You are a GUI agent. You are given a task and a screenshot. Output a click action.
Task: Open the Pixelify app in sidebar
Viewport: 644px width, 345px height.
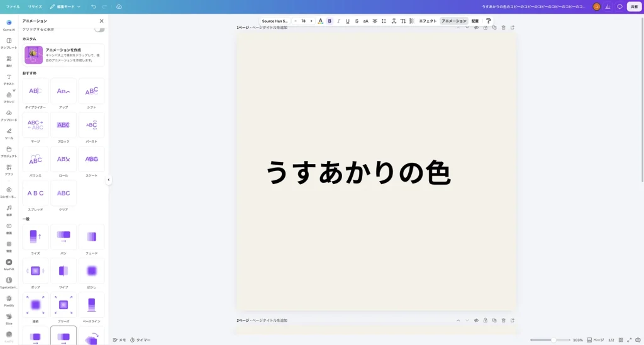[x=9, y=300]
